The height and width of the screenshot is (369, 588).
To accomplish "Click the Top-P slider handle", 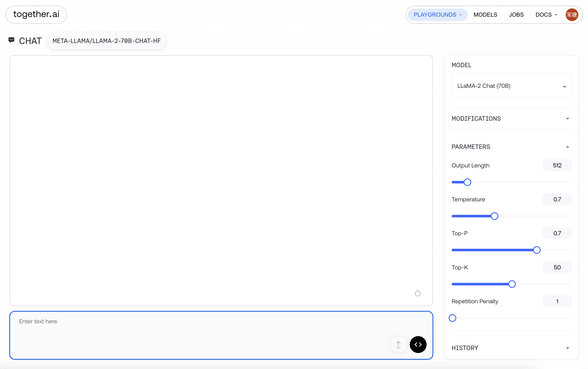I will 537,250.
